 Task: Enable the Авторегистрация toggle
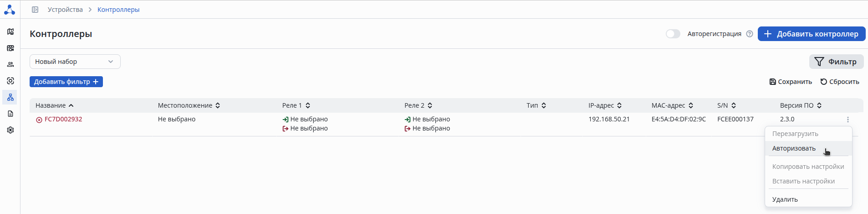coord(673,34)
